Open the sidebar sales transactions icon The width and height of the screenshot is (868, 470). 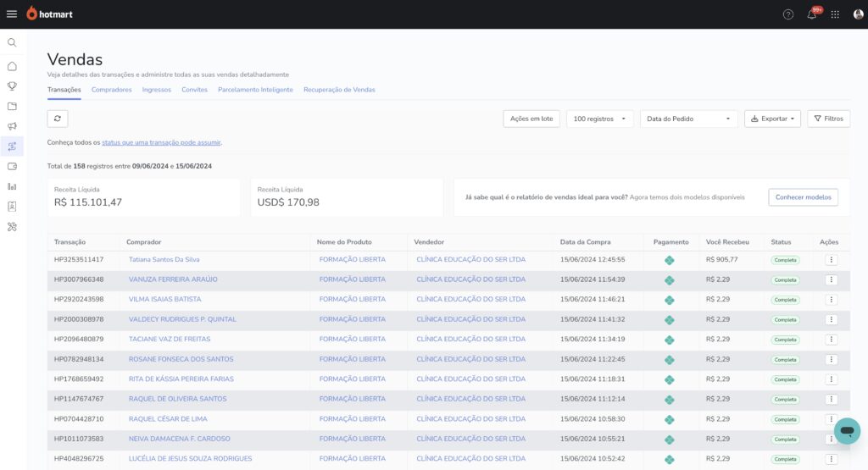pos(12,147)
